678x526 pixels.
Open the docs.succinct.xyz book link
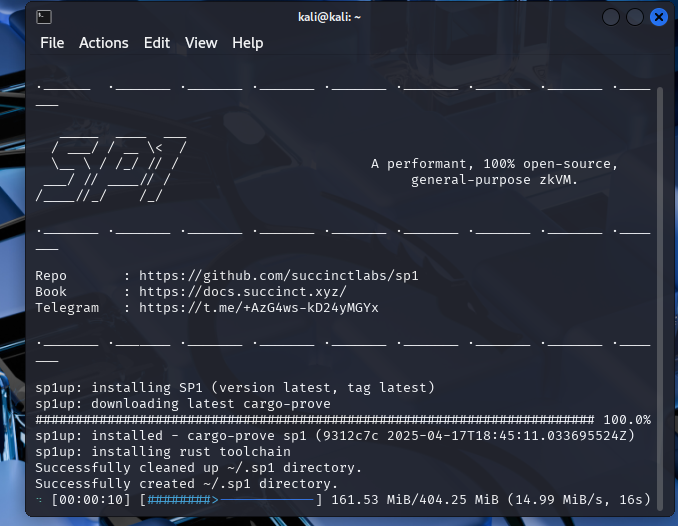click(x=243, y=292)
